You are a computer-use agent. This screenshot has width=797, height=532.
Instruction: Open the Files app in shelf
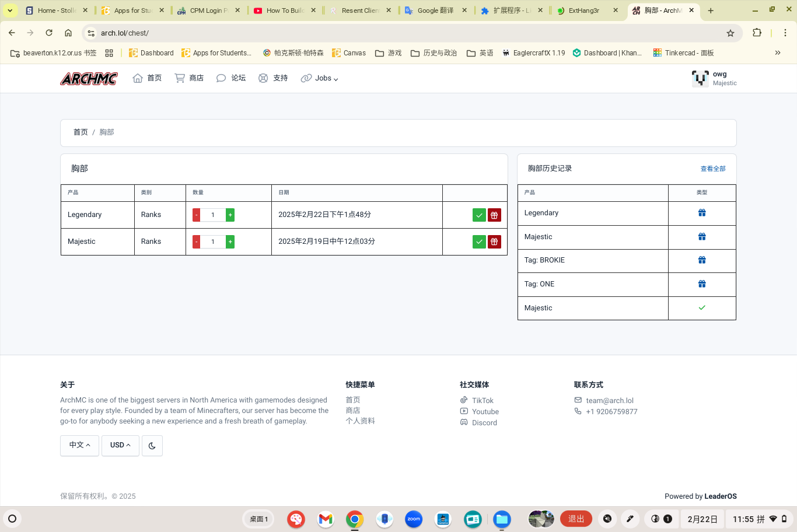click(502, 519)
